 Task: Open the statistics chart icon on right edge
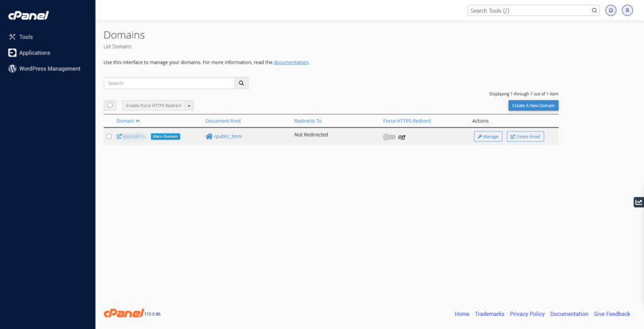(x=638, y=202)
